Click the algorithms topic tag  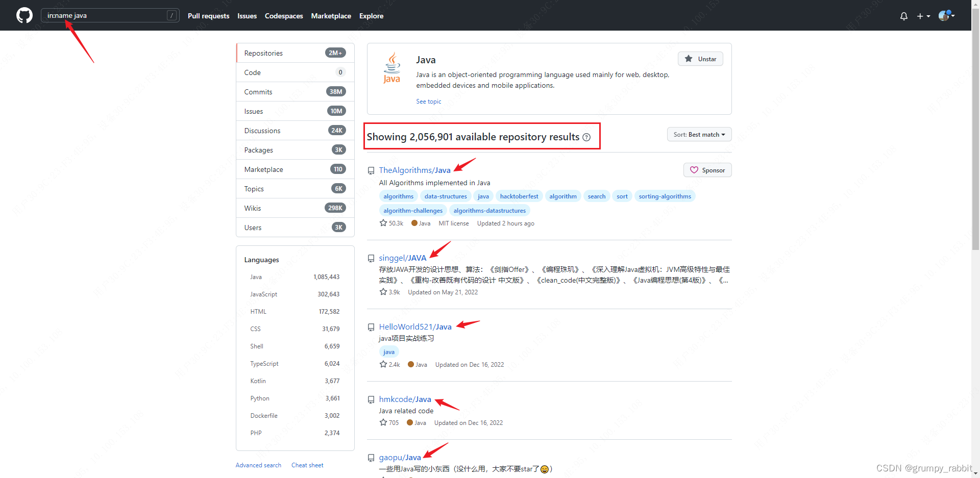point(399,196)
